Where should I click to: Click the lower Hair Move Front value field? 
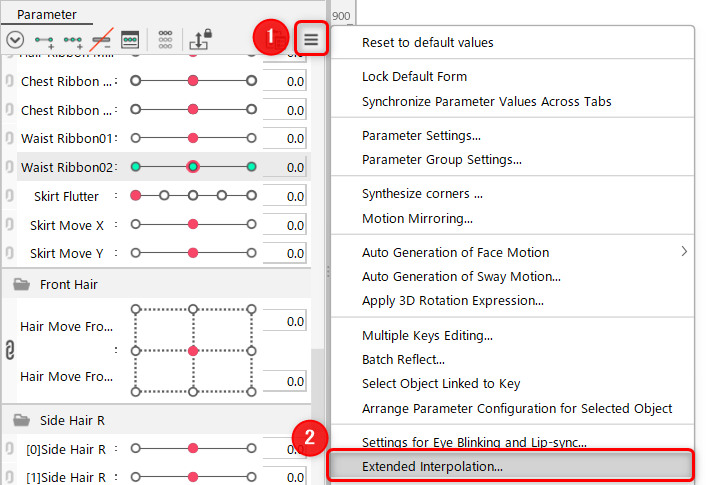285,381
